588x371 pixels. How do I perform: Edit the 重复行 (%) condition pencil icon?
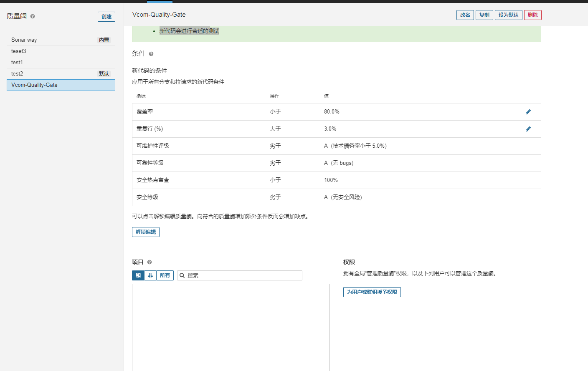tap(528, 129)
